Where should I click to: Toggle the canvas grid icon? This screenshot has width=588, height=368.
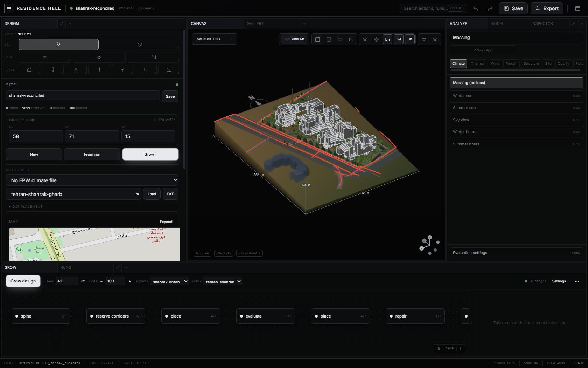point(317,39)
